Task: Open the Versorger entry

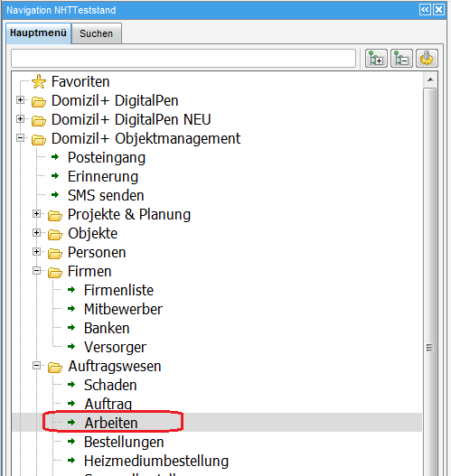Action: pyautogui.click(x=115, y=347)
